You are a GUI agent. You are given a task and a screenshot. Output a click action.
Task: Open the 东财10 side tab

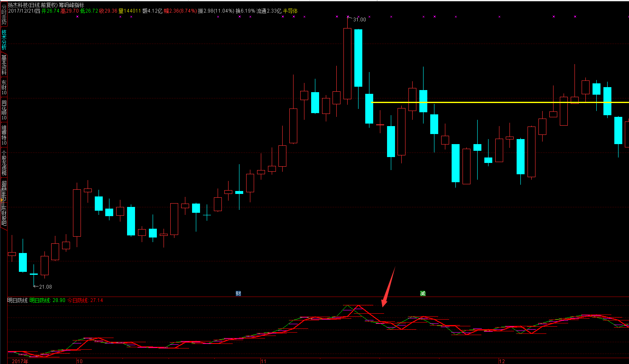click(x=4, y=88)
